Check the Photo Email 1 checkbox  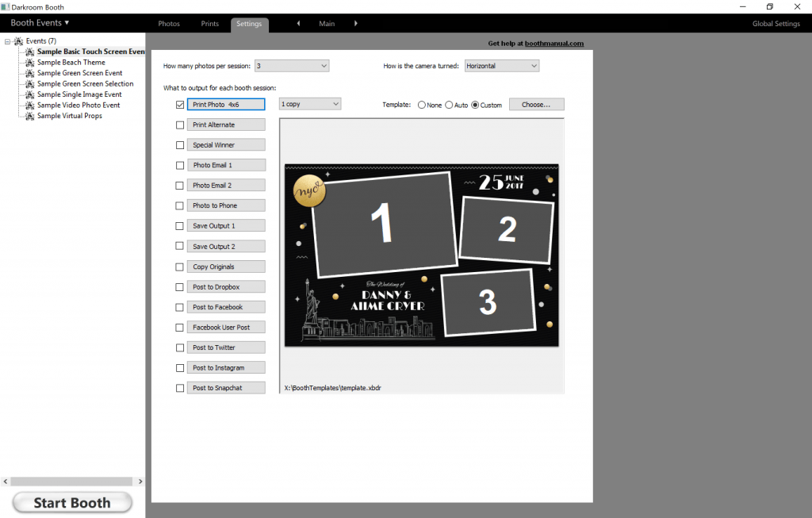pos(180,165)
